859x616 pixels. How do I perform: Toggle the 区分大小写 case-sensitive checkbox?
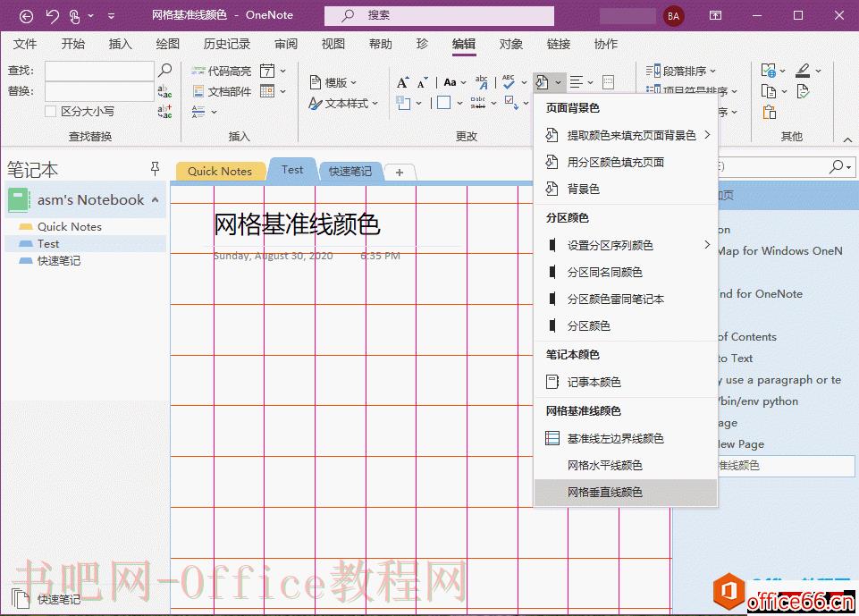click(x=50, y=111)
